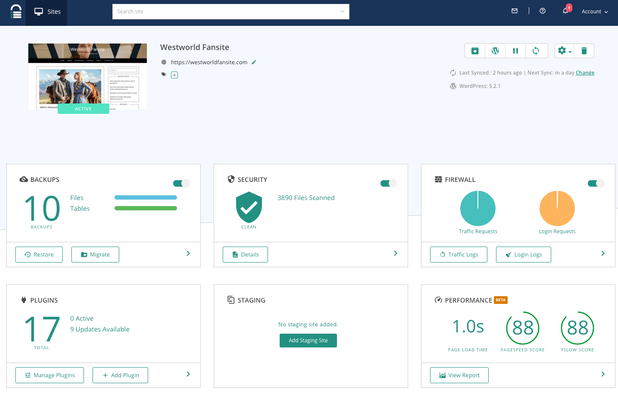This screenshot has width=618, height=394.
Task: Click the 1.0s page load time value
Action: tap(468, 327)
